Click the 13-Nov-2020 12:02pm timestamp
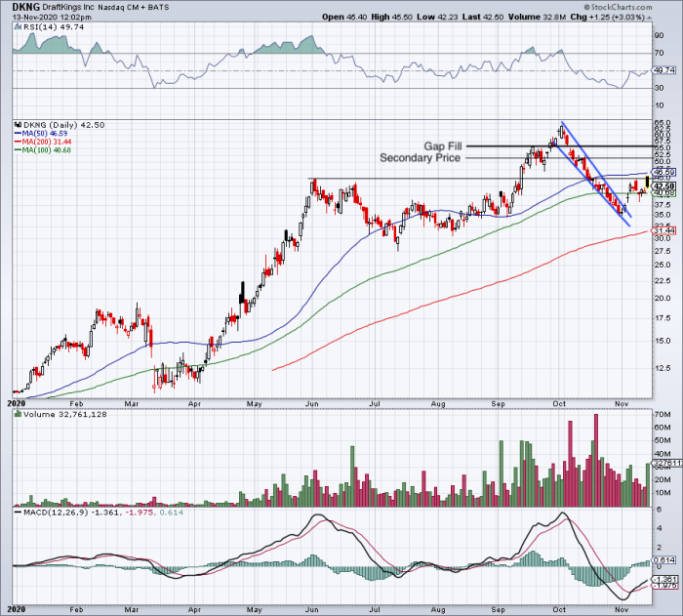The height and width of the screenshot is (616, 683). click(52, 17)
